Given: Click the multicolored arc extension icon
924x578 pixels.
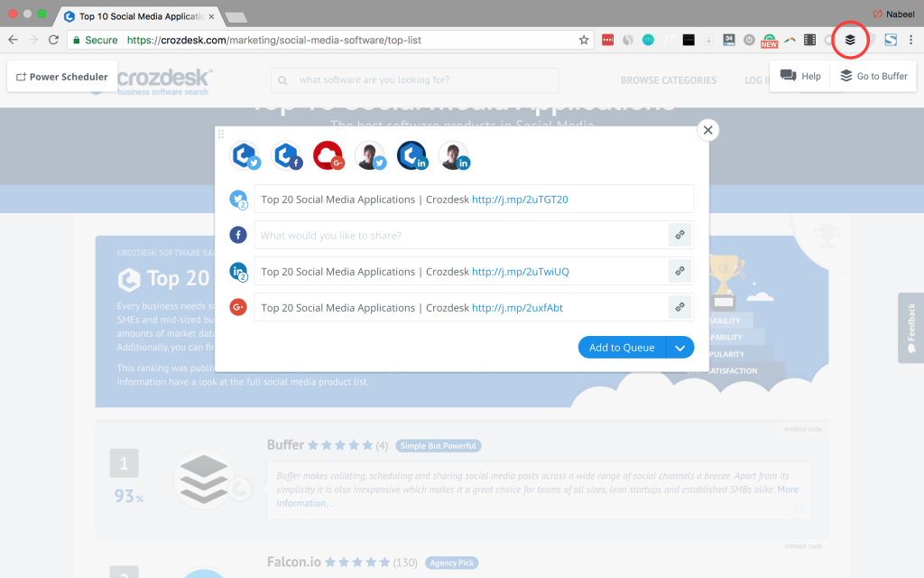Looking at the screenshot, I should [790, 40].
